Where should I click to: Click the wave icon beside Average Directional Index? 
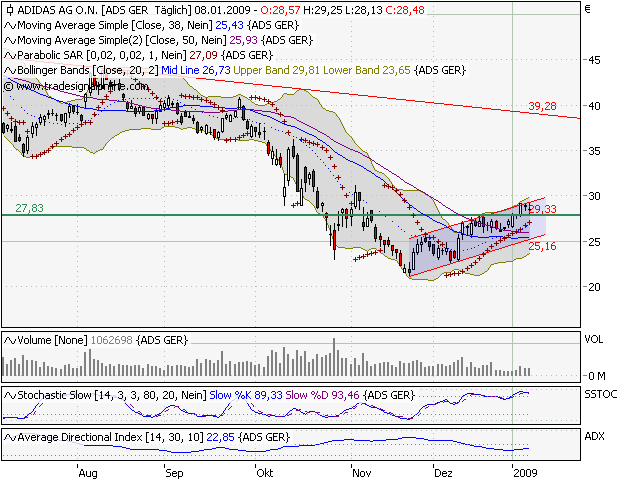point(10,438)
